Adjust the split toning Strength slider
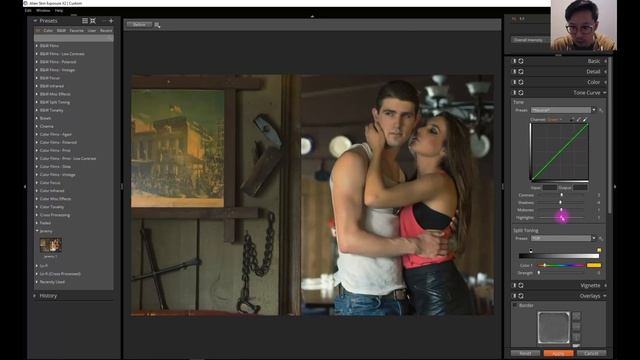This screenshot has height=360, width=640. [x=539, y=273]
